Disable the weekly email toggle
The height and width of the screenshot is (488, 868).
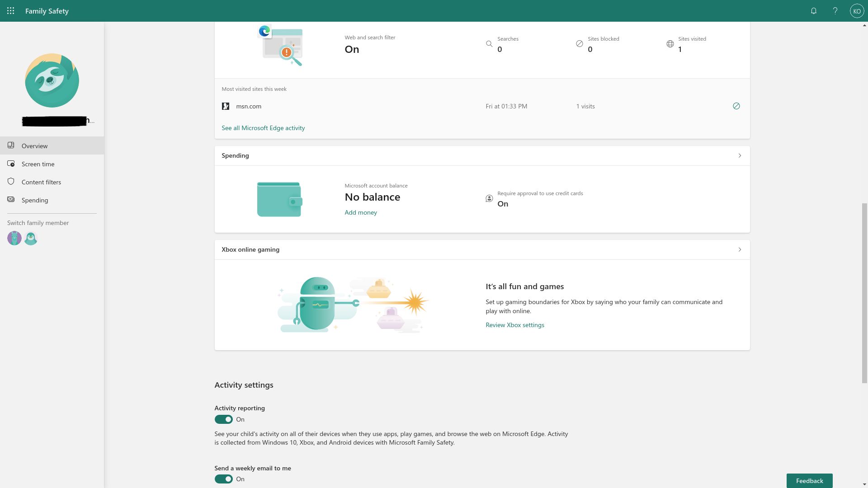click(x=223, y=479)
